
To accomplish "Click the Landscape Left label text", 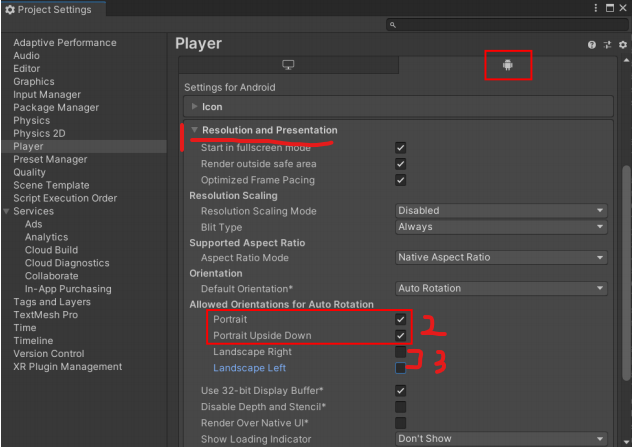I will click(x=249, y=368).
